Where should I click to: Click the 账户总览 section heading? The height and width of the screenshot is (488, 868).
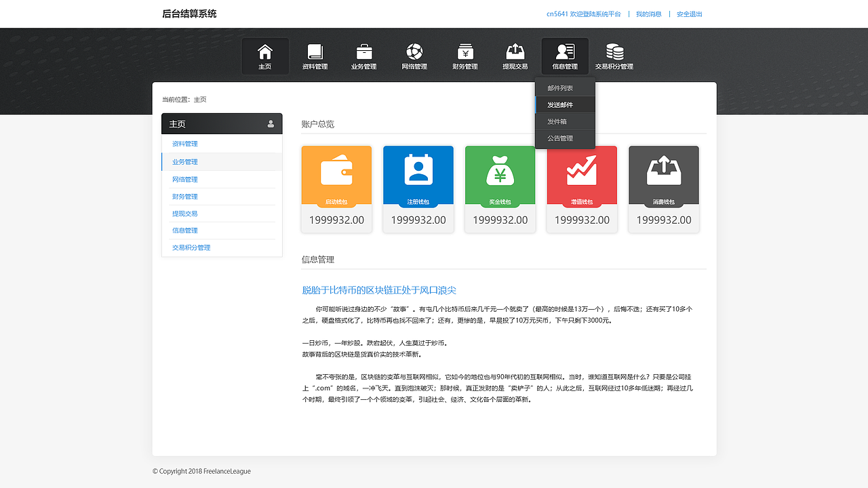[318, 124]
